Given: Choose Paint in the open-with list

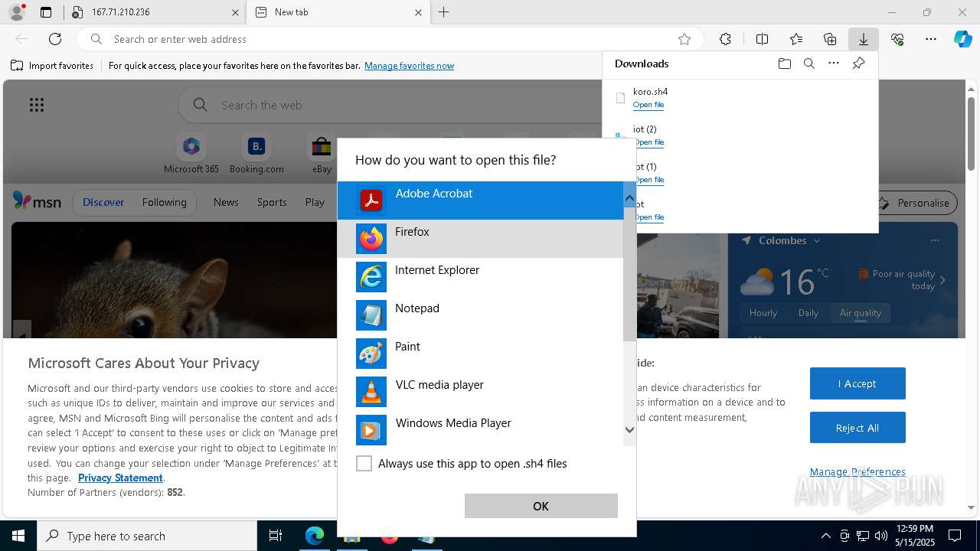Looking at the screenshot, I should [480, 354].
